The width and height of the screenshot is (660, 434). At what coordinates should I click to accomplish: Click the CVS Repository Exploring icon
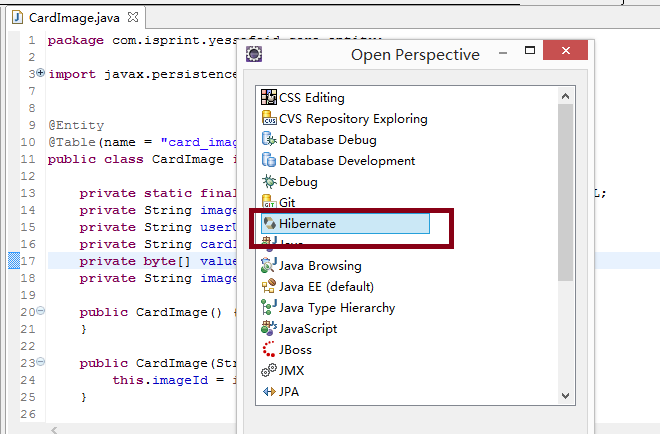coord(269,118)
